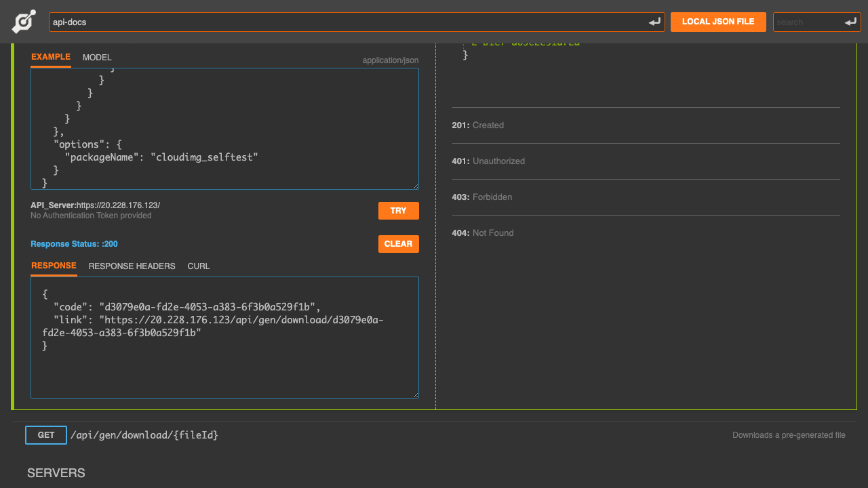Click the LOCAL JSON FILE button

[718, 22]
